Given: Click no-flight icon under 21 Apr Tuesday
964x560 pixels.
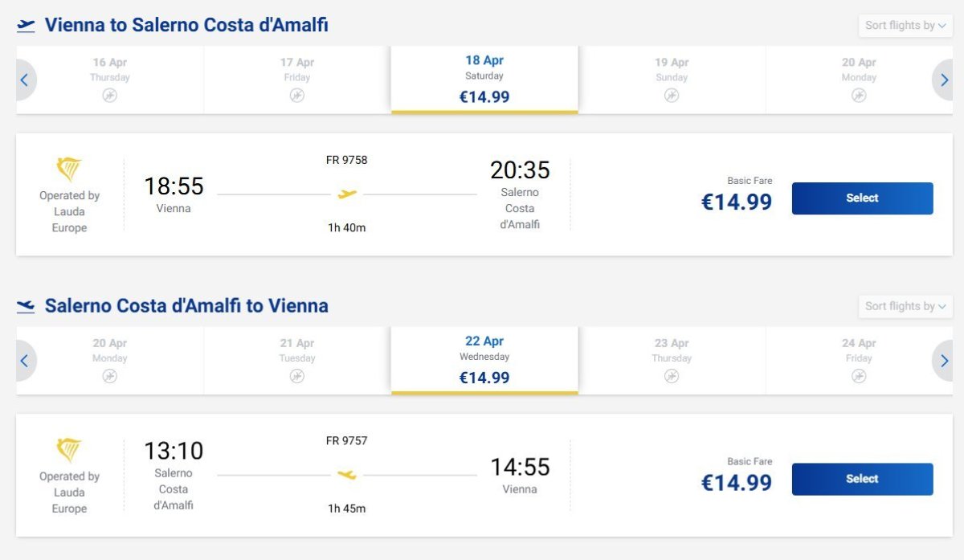Looking at the screenshot, I should 297,376.
